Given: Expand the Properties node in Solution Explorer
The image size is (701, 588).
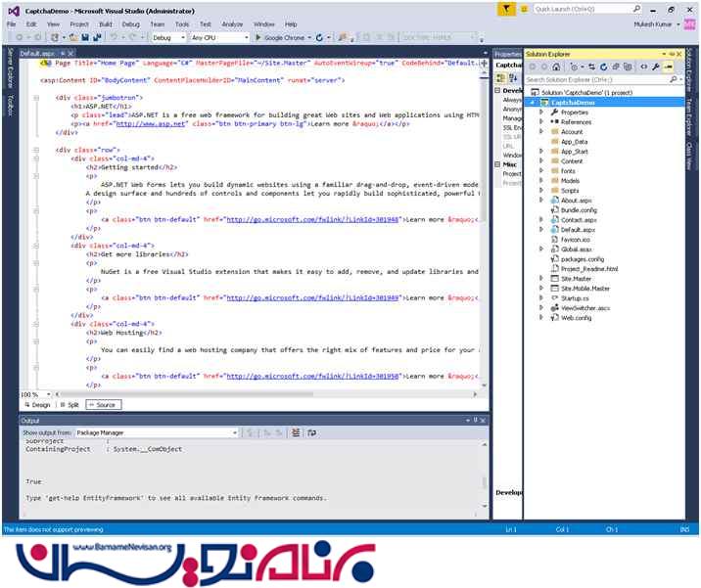Looking at the screenshot, I should 541,113.
